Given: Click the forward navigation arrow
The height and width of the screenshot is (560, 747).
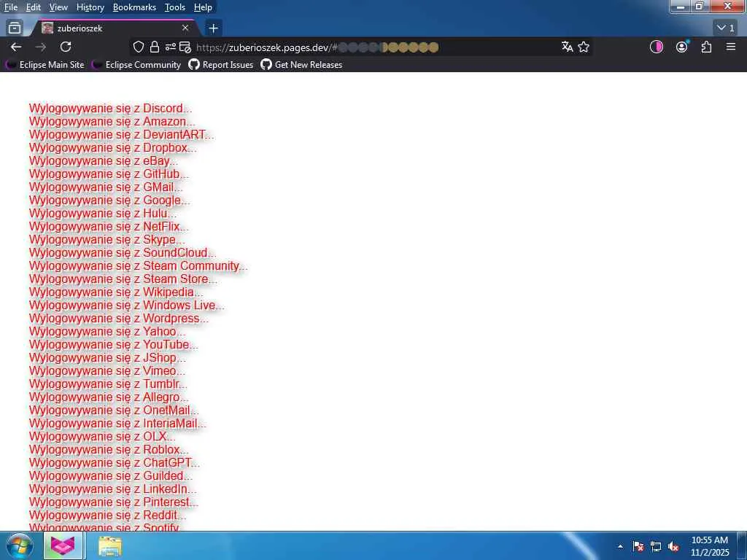Looking at the screenshot, I should pos(41,47).
